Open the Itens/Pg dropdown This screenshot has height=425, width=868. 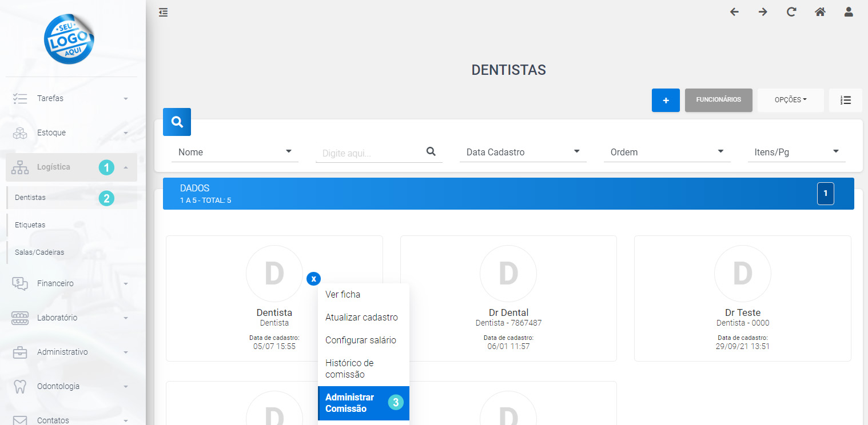(x=797, y=152)
